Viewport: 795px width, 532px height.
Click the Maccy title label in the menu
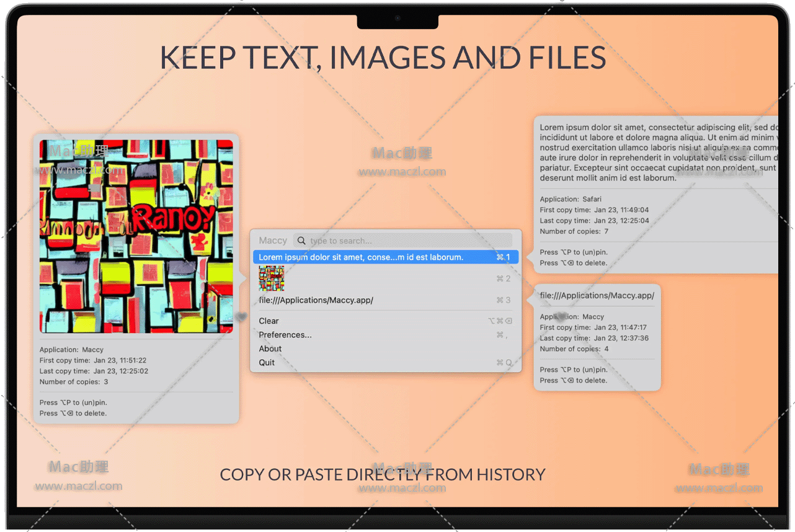(273, 241)
